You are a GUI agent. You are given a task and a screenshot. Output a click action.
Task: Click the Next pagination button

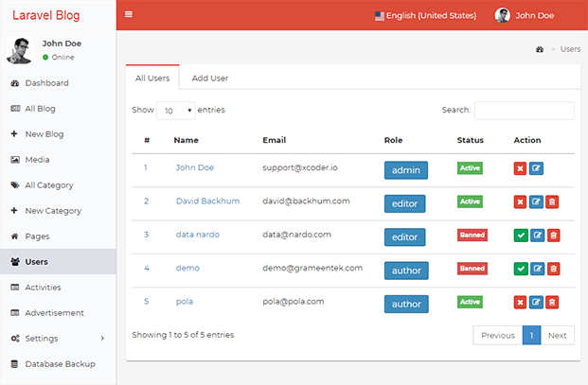[x=558, y=335]
